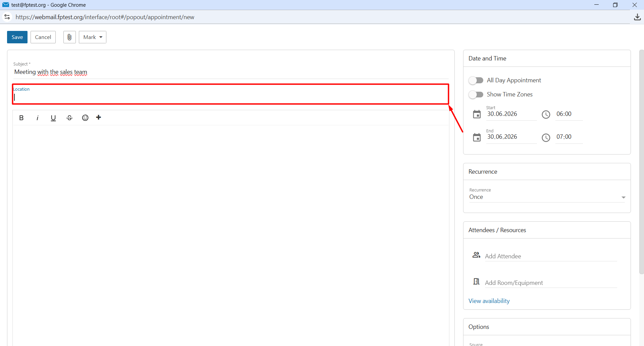Screen dimensions: 644x346
Task: Click the plus icon in editor toolbar
Action: pos(99,118)
